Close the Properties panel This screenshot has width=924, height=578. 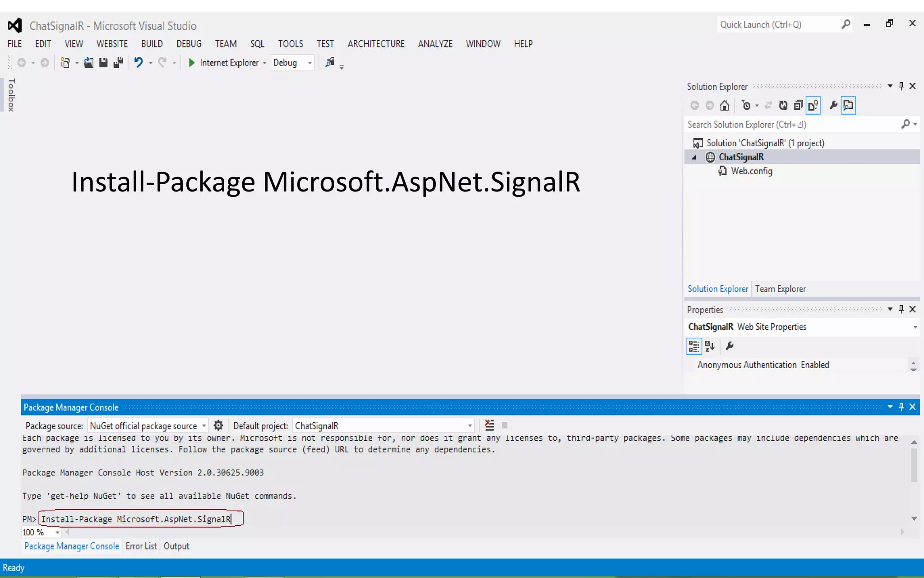[x=912, y=309]
